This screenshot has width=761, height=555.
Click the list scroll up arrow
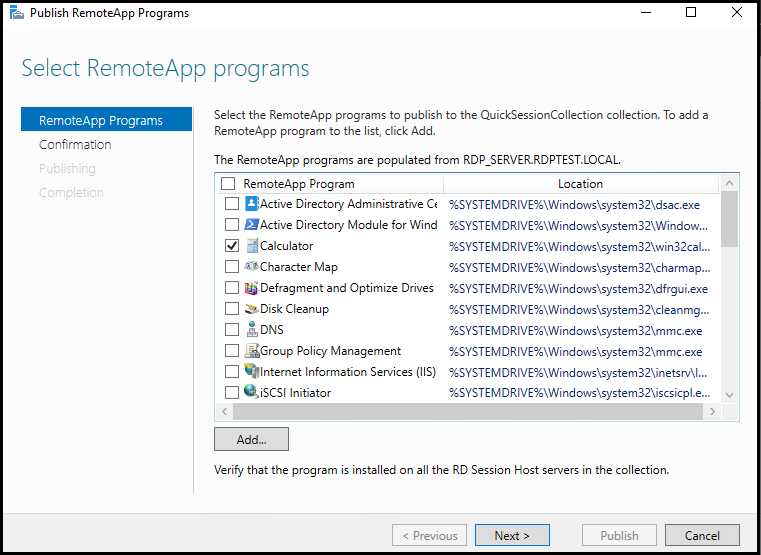[729, 183]
